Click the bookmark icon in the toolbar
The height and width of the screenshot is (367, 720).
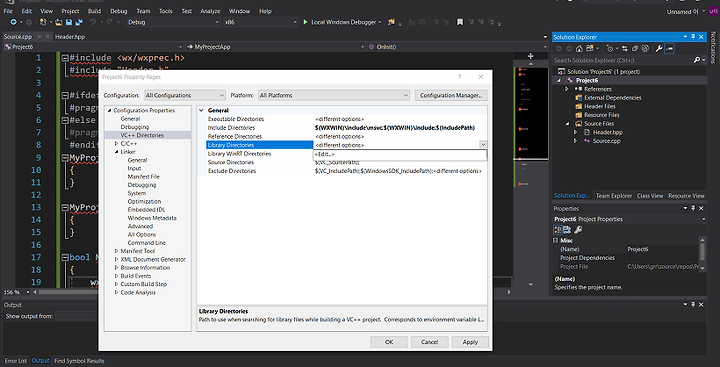[x=460, y=22]
